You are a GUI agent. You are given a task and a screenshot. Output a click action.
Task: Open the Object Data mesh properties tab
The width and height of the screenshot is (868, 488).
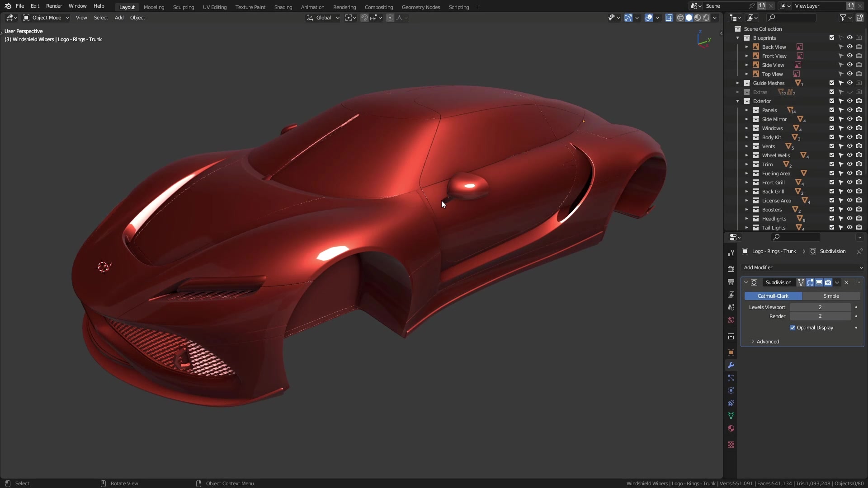pos(731,416)
